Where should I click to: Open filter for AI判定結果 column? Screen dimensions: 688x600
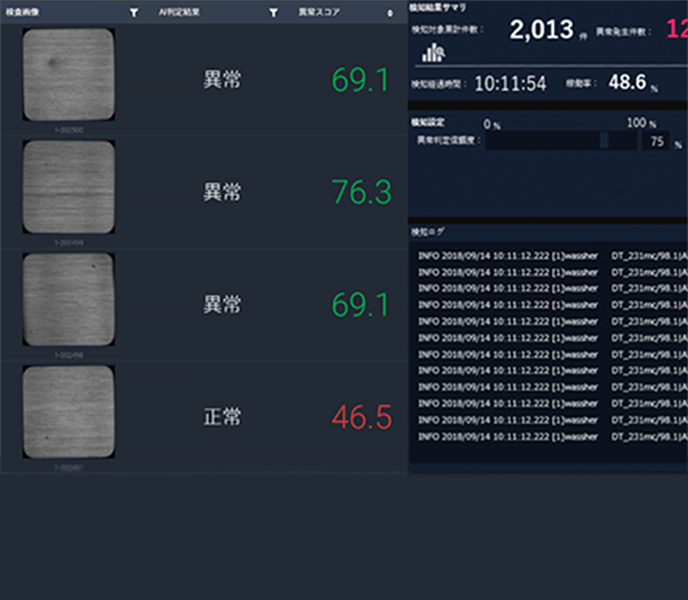tap(273, 13)
